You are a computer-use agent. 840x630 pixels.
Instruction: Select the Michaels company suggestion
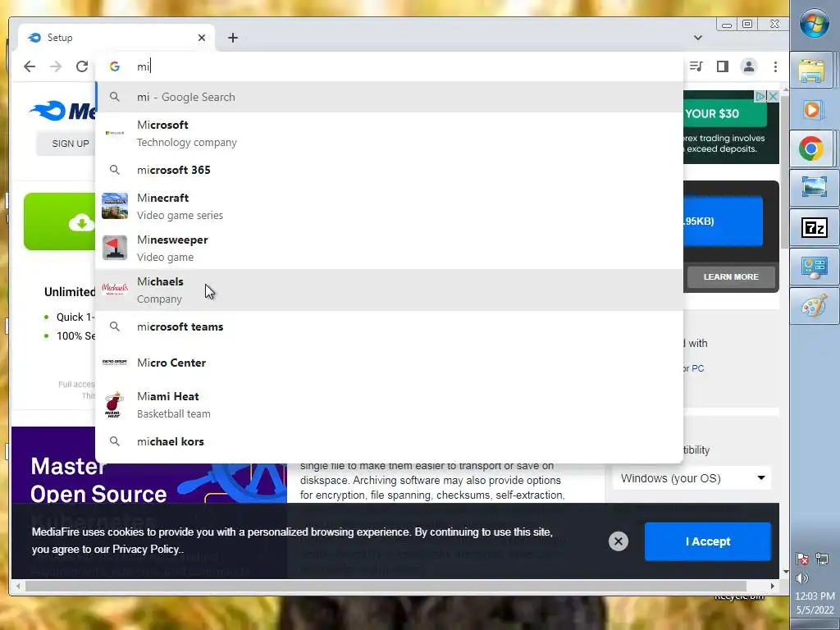coord(390,290)
